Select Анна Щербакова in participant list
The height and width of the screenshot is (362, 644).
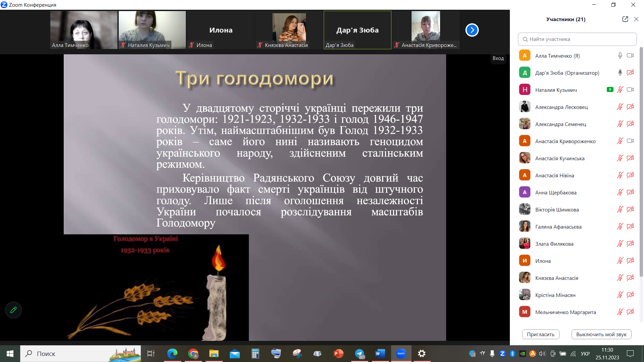click(555, 192)
